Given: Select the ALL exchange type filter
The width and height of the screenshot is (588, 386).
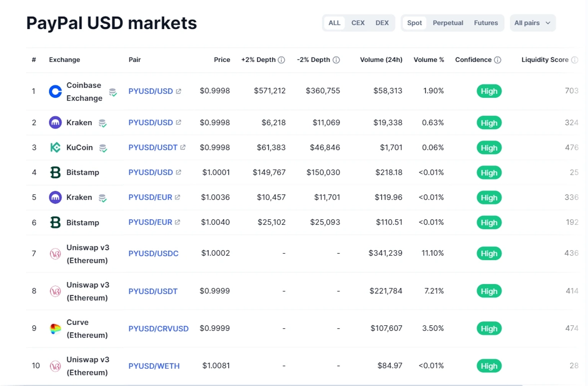Looking at the screenshot, I should coord(334,23).
